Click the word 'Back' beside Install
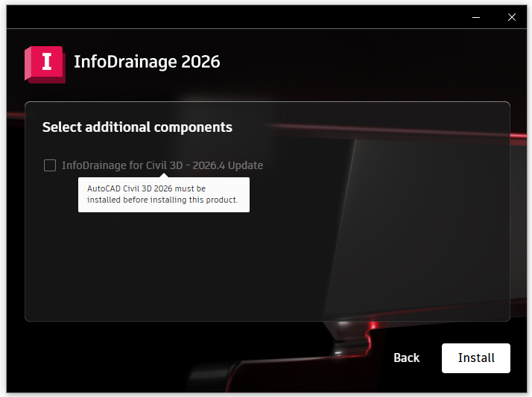 406,358
